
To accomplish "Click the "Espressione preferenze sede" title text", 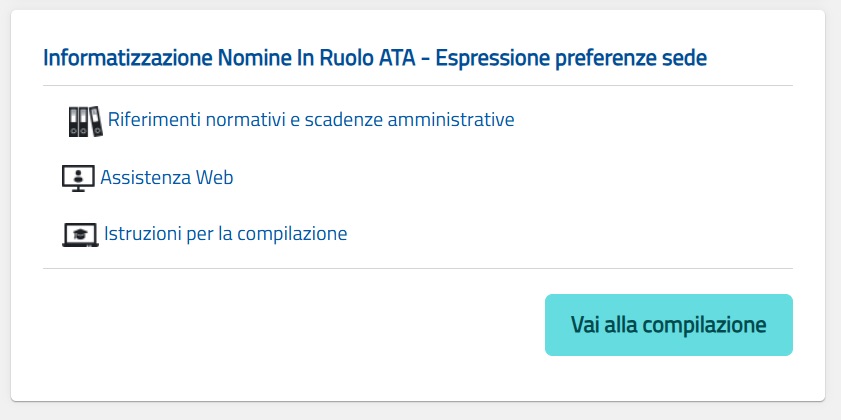I will (x=571, y=58).
